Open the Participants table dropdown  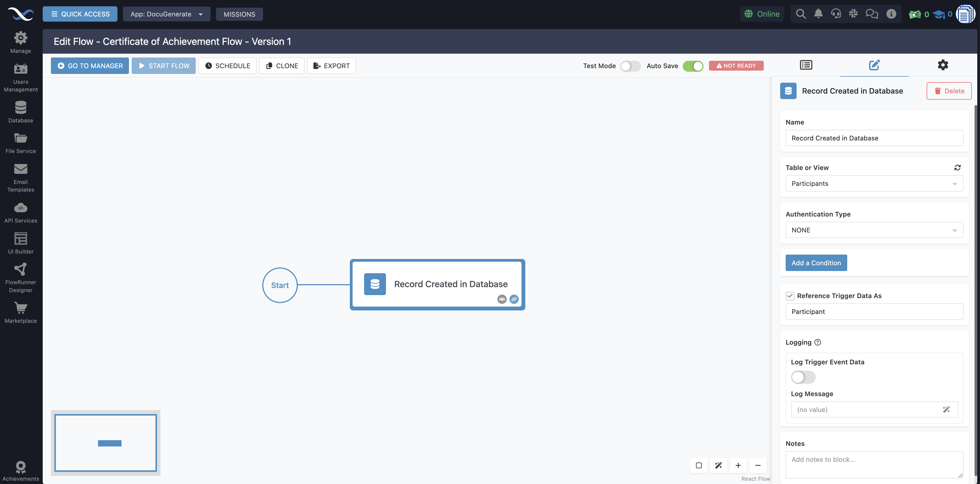874,183
